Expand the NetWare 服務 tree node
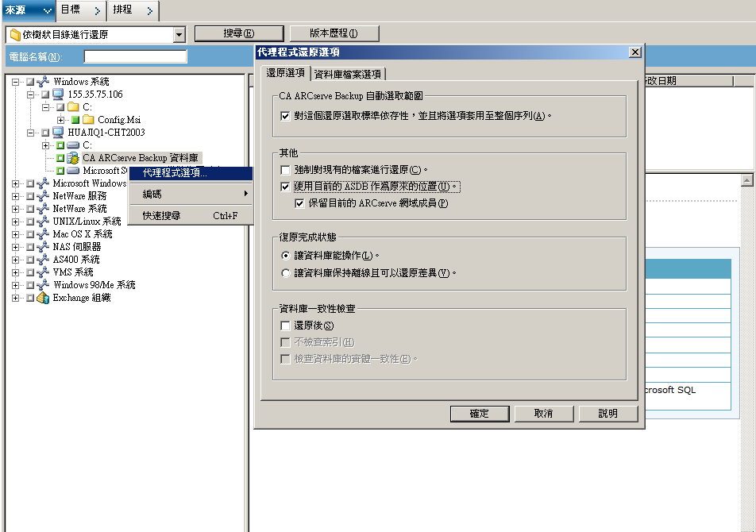 pos(15,196)
